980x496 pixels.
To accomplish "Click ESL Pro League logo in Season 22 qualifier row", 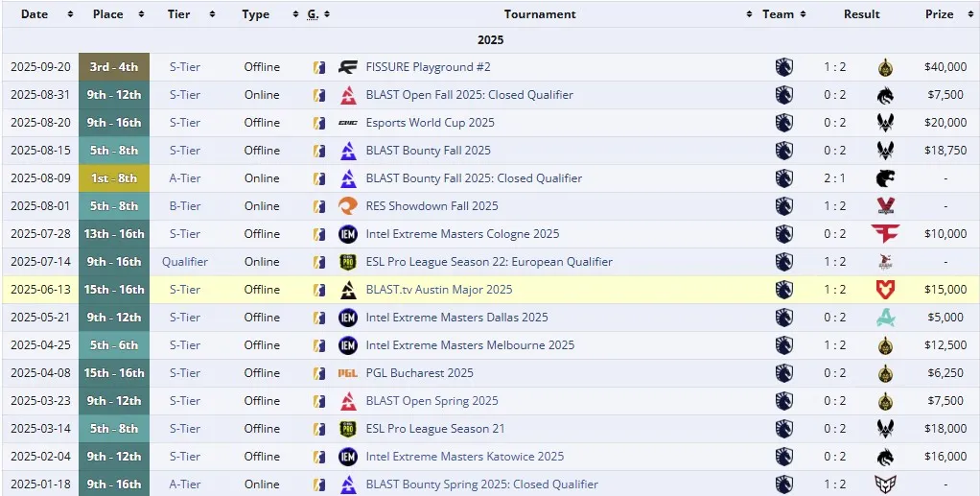I will point(348,262).
